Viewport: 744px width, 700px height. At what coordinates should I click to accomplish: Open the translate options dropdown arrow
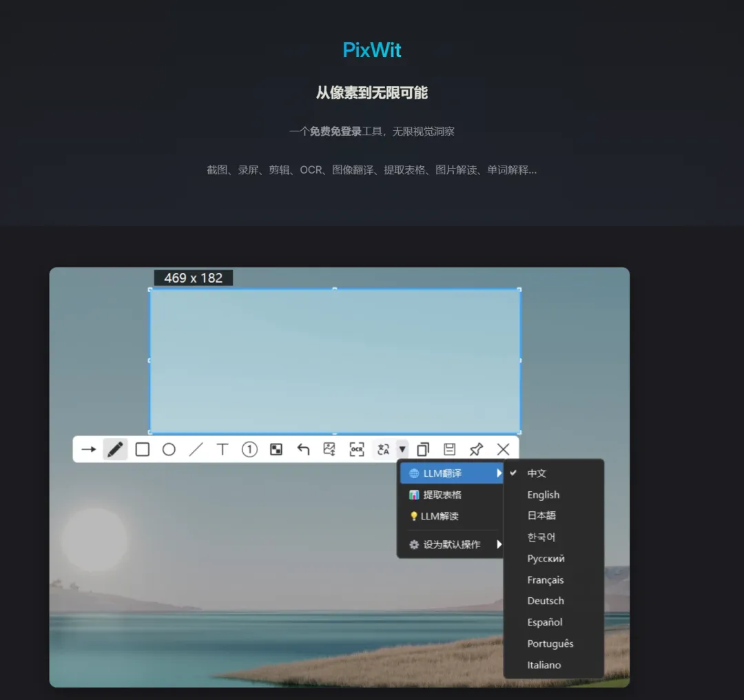coord(402,449)
